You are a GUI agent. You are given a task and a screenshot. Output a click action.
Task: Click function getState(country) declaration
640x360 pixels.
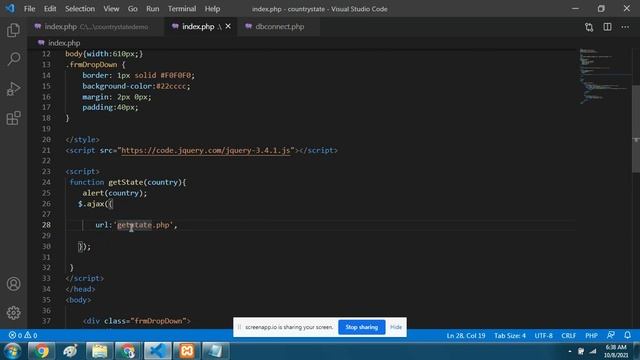(128, 182)
